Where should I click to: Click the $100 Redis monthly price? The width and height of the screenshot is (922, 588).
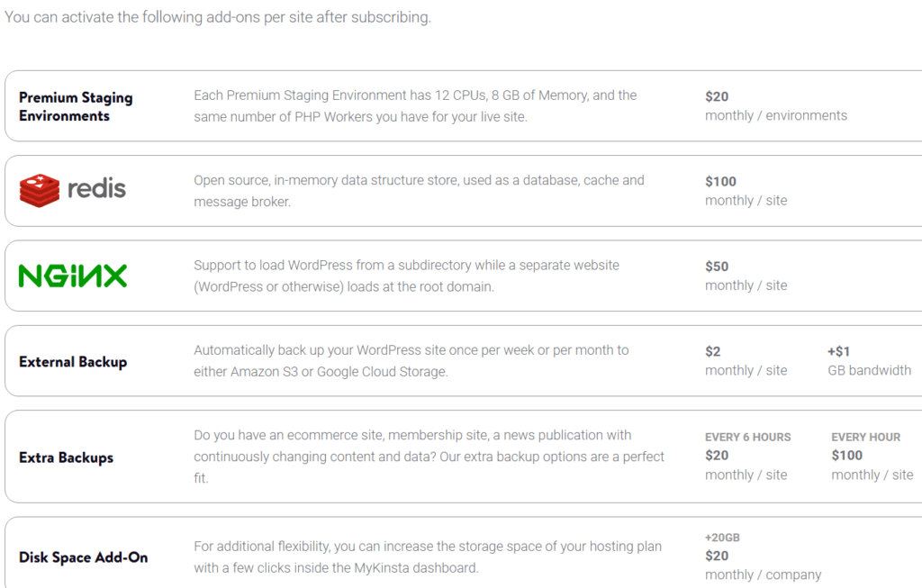(x=720, y=181)
